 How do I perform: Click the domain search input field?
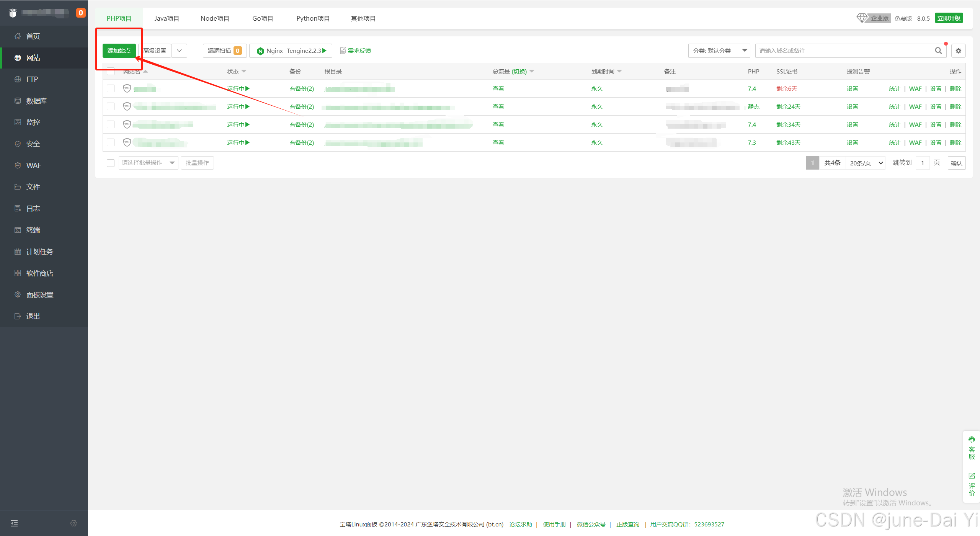pyautogui.click(x=842, y=51)
